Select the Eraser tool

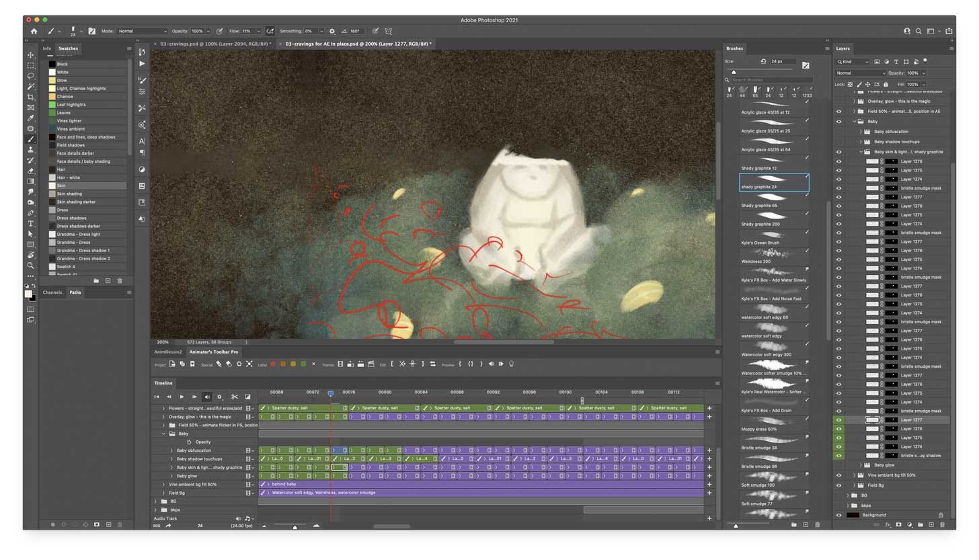pyautogui.click(x=30, y=171)
